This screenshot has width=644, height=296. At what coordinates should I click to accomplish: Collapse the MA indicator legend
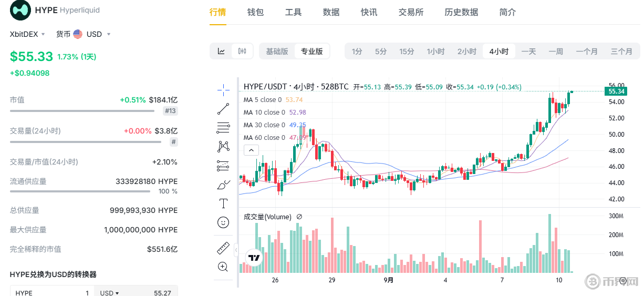pos(251,150)
